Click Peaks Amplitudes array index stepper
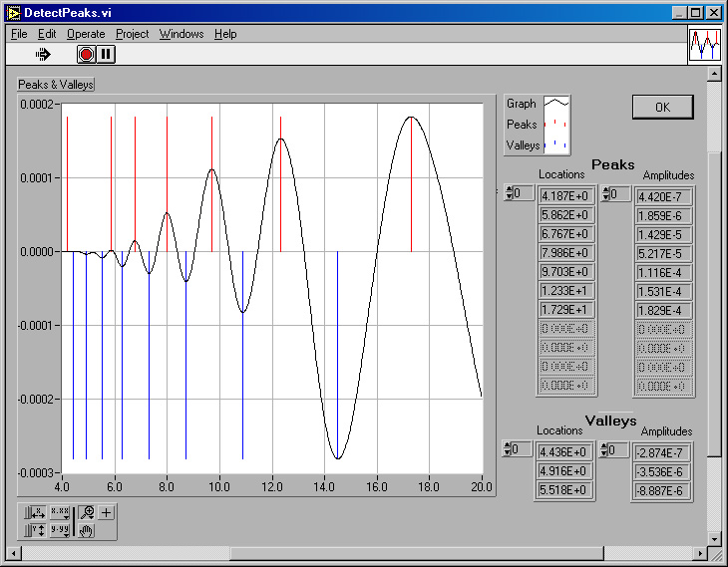This screenshot has width=728, height=567. (x=605, y=194)
